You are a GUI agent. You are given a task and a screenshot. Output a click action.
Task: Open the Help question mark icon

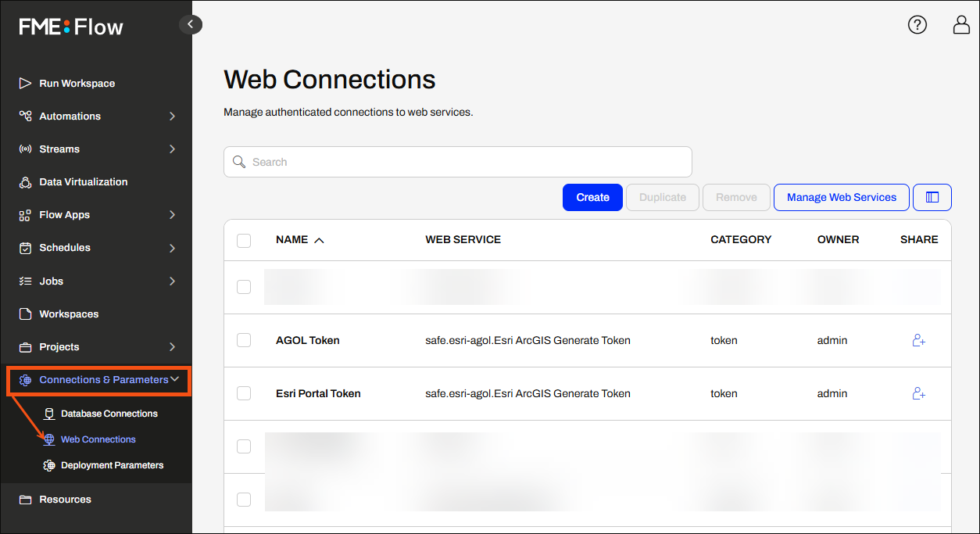(917, 24)
